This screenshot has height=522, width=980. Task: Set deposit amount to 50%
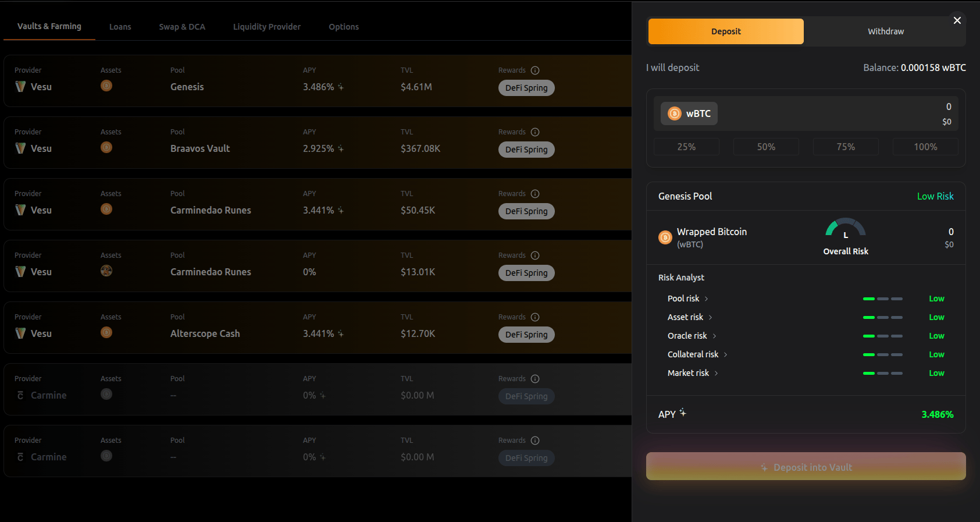point(766,147)
